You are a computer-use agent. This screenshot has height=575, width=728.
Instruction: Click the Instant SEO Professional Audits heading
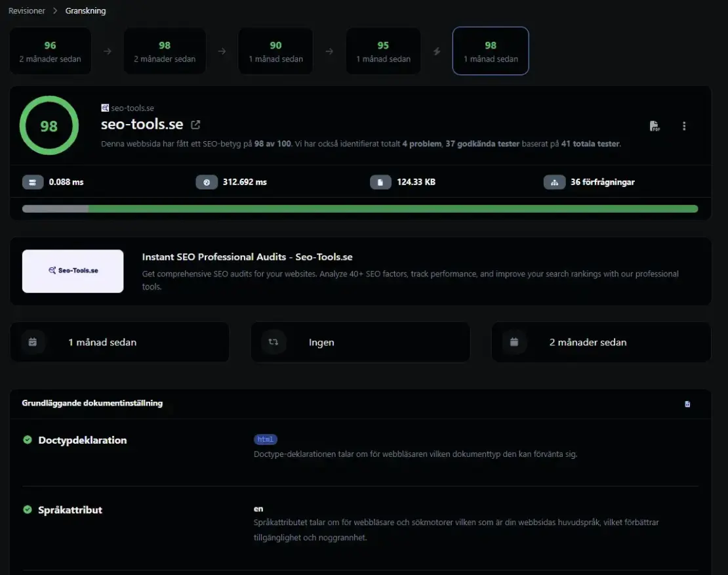248,257
